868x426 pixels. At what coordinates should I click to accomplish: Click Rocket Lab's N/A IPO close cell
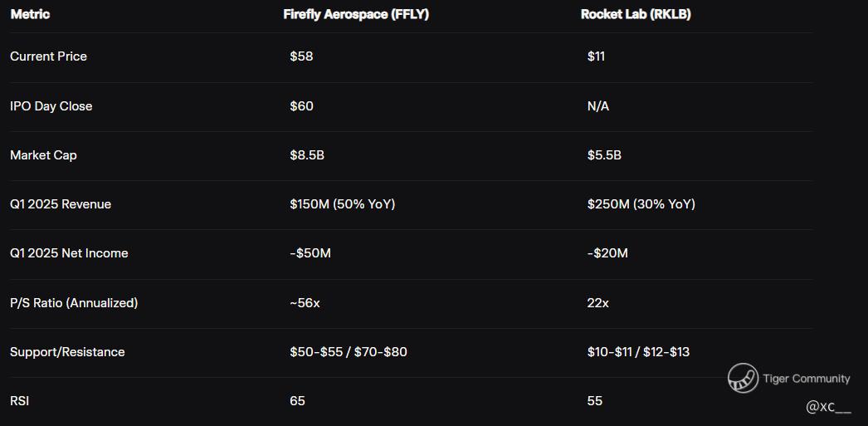click(597, 106)
